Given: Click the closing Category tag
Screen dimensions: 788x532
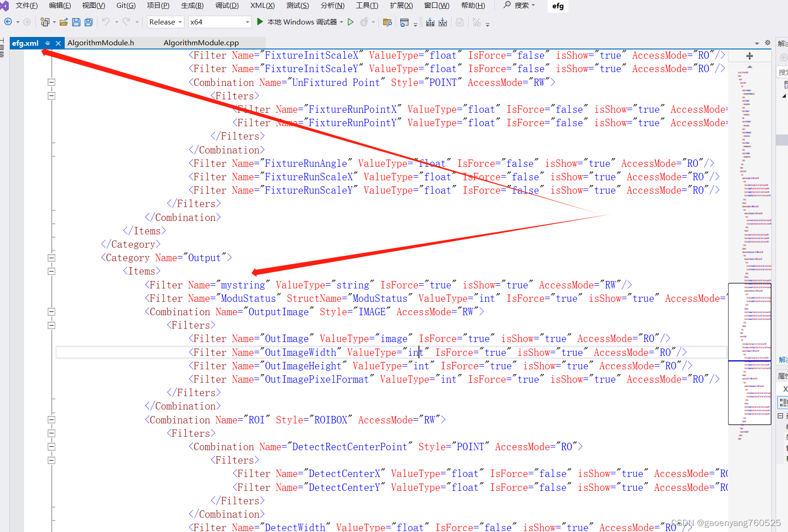Looking at the screenshot, I should pos(130,244).
